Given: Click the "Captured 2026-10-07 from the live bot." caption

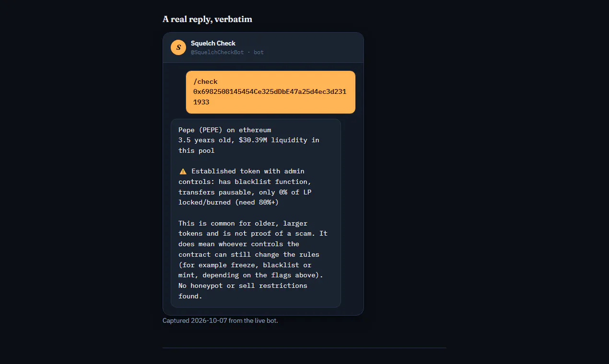Looking at the screenshot, I should [x=220, y=320].
